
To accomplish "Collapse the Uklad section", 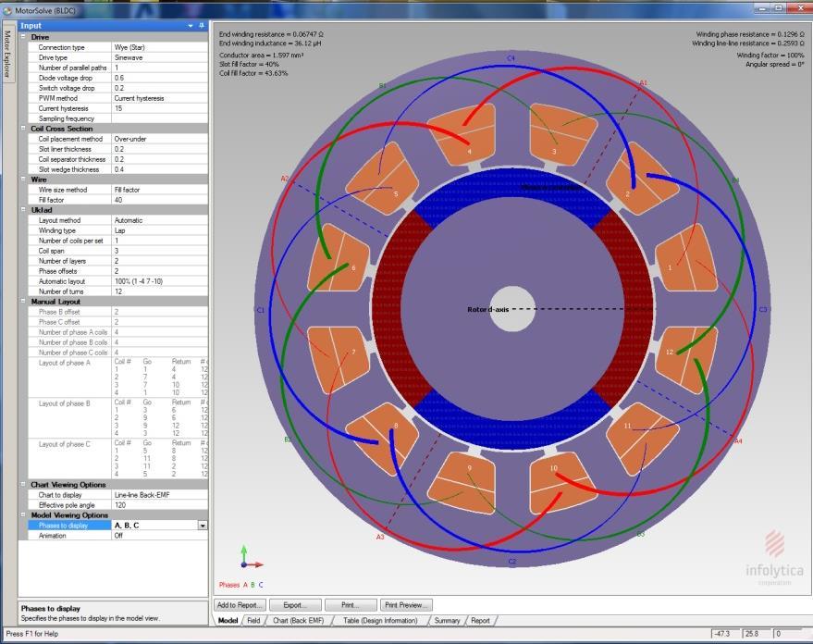I will (23, 210).
